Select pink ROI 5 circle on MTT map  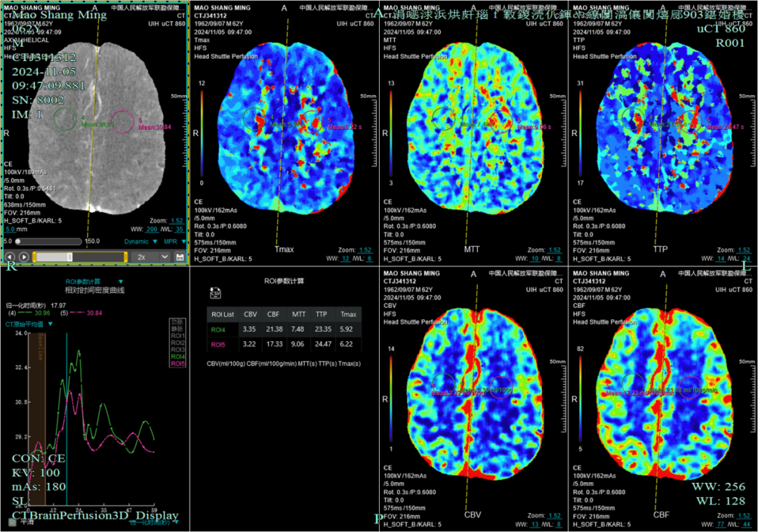[x=500, y=121]
